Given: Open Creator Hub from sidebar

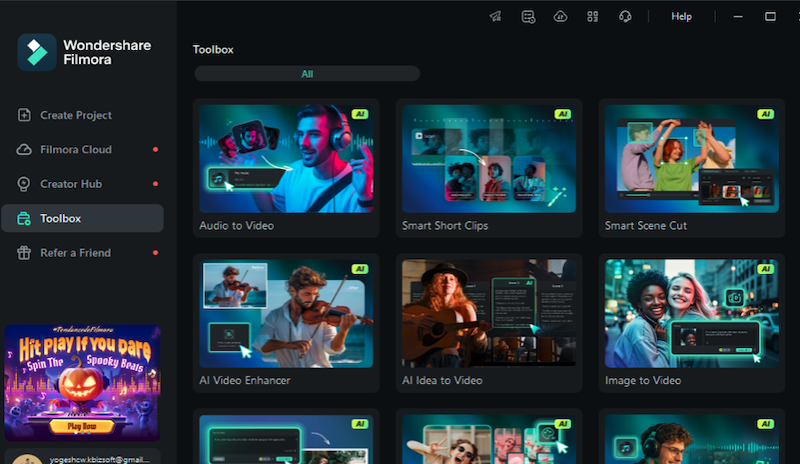Looking at the screenshot, I should click(70, 184).
